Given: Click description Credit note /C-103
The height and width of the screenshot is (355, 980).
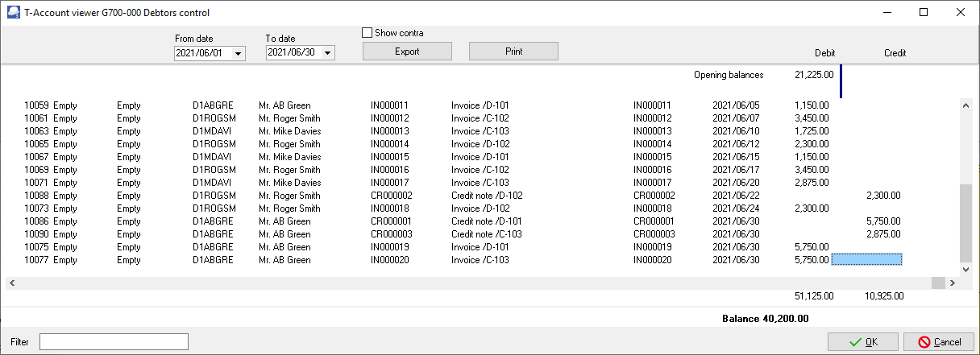Looking at the screenshot, I should [x=488, y=234].
